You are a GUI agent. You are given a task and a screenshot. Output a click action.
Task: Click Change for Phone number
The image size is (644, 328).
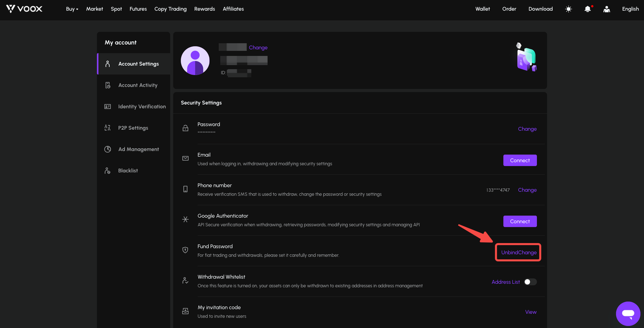point(527,190)
